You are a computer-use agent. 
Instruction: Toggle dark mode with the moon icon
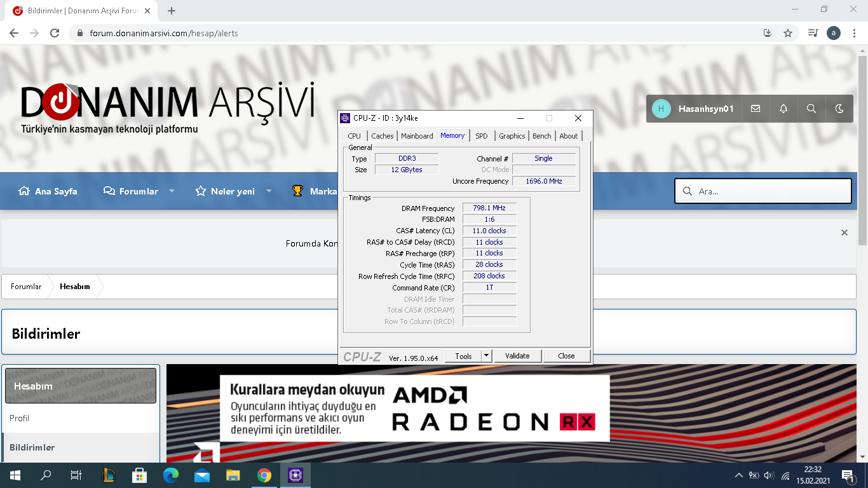point(839,109)
